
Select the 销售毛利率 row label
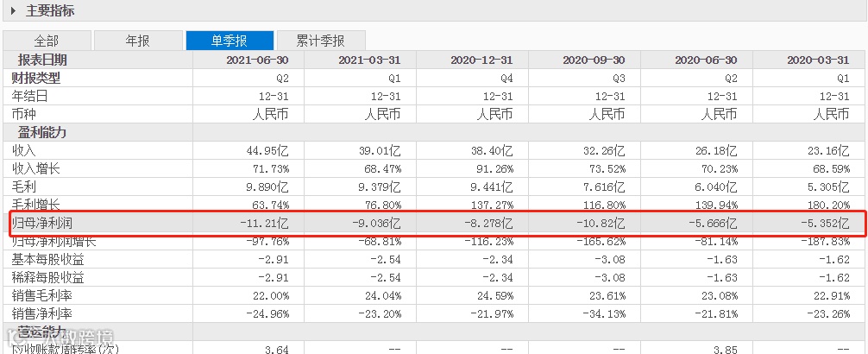point(42,296)
